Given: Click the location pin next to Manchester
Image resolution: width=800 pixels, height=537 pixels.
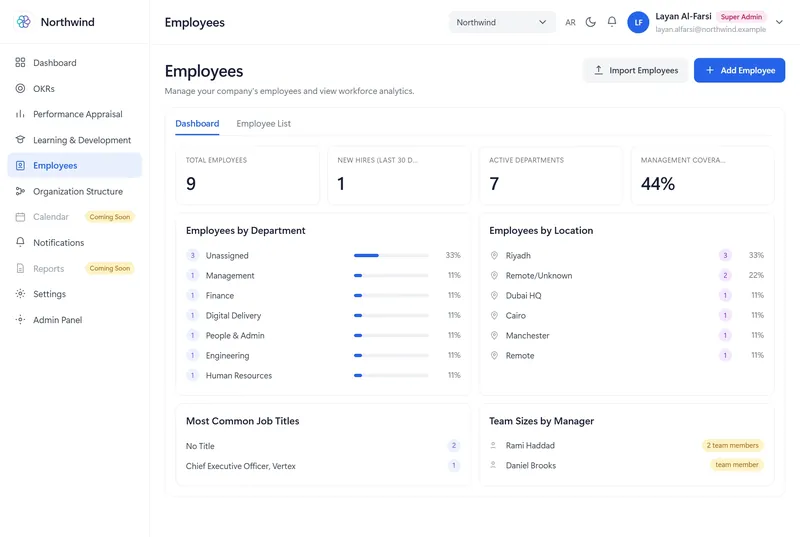Looking at the screenshot, I should [494, 335].
